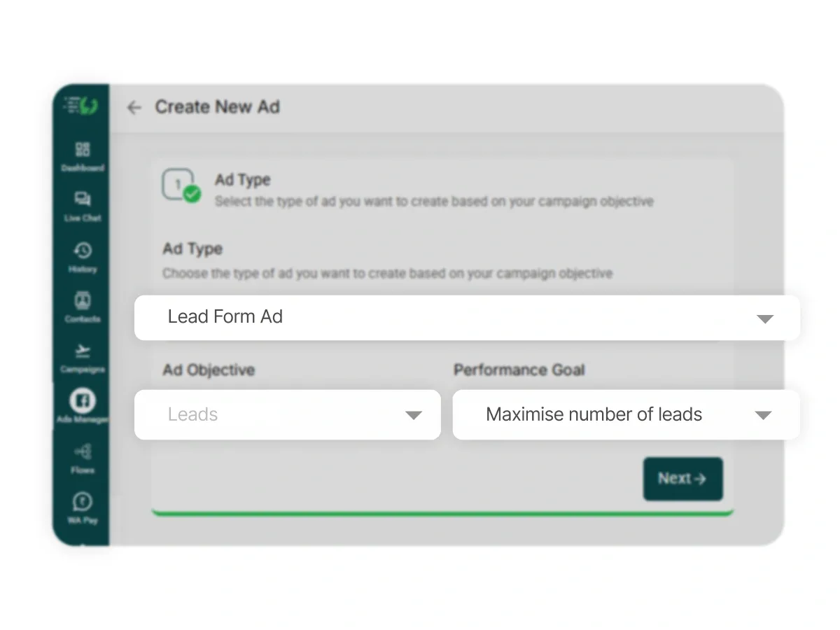
Task: Click the back arrow beside Create New Ad
Action: pos(134,107)
